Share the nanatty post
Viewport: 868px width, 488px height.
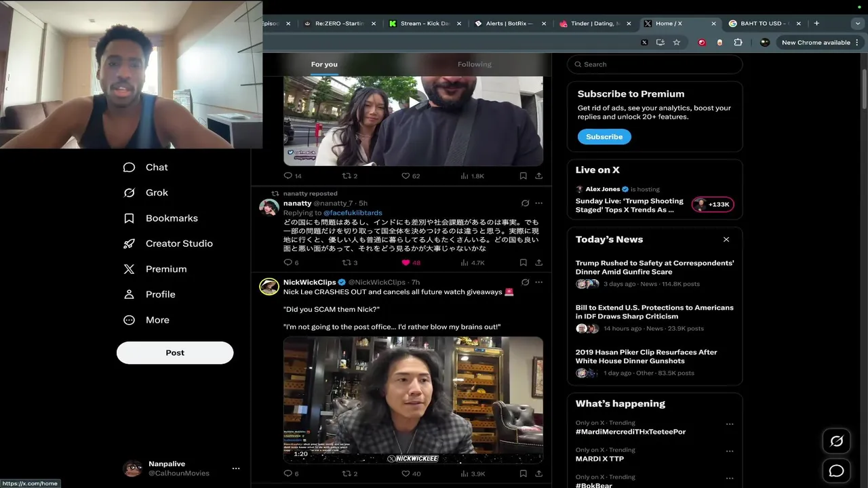click(538, 262)
